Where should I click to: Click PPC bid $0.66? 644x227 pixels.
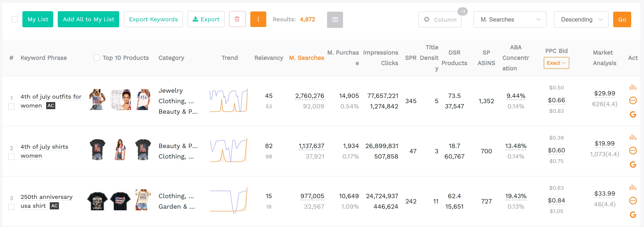click(x=556, y=100)
